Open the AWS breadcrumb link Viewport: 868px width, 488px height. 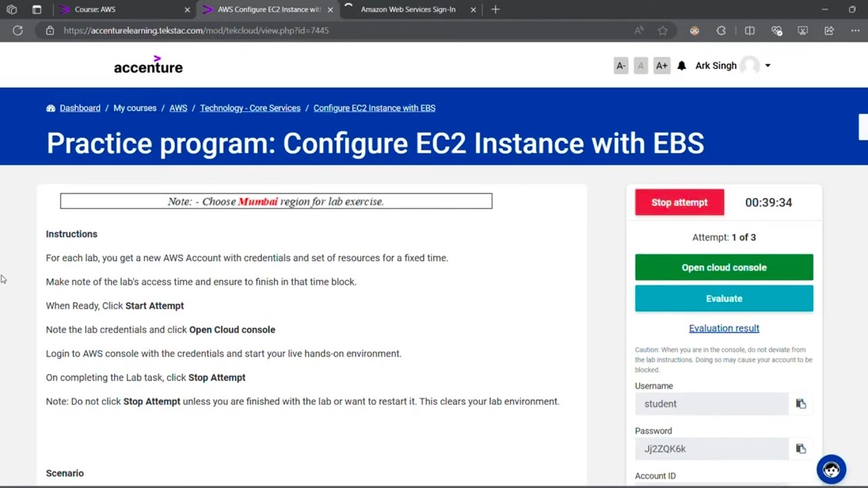(x=178, y=108)
